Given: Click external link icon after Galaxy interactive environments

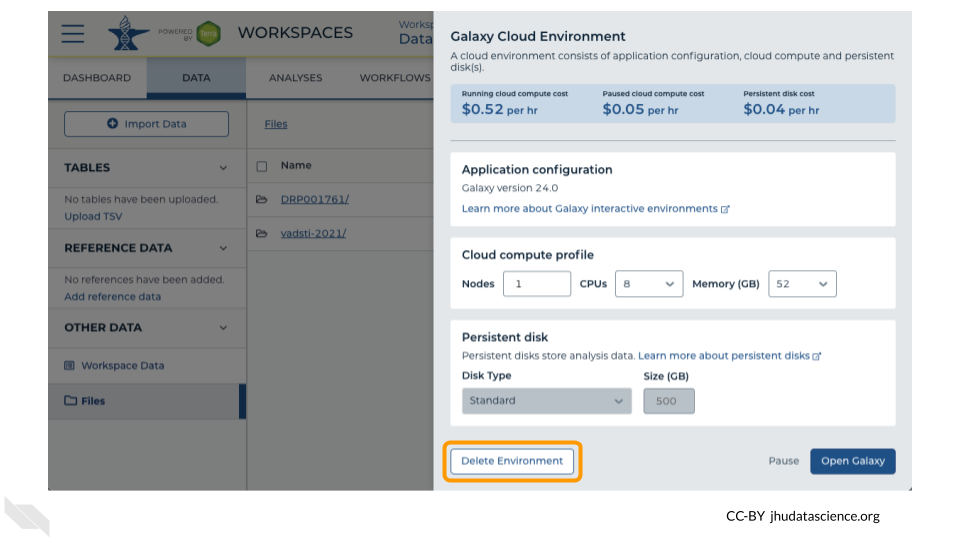Looking at the screenshot, I should (x=726, y=209).
